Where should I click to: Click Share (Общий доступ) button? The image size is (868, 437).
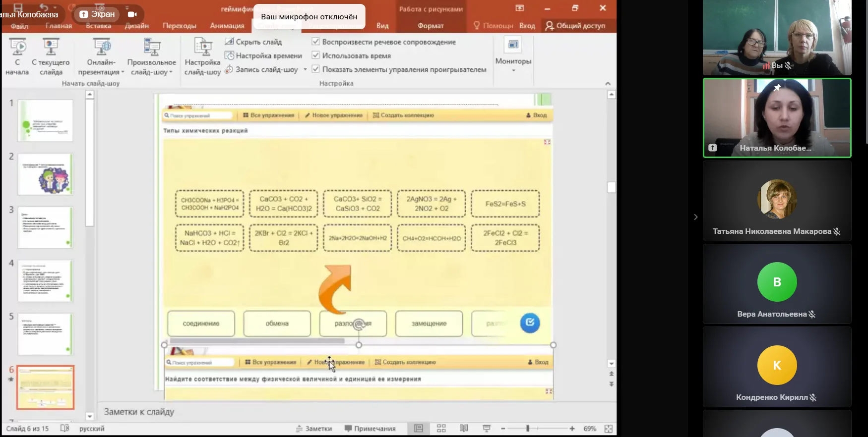[x=575, y=26]
